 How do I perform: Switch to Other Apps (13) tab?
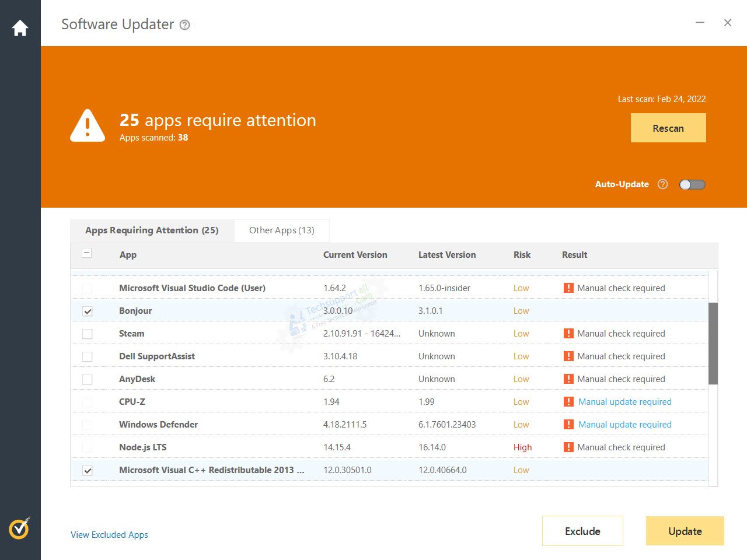click(x=282, y=230)
